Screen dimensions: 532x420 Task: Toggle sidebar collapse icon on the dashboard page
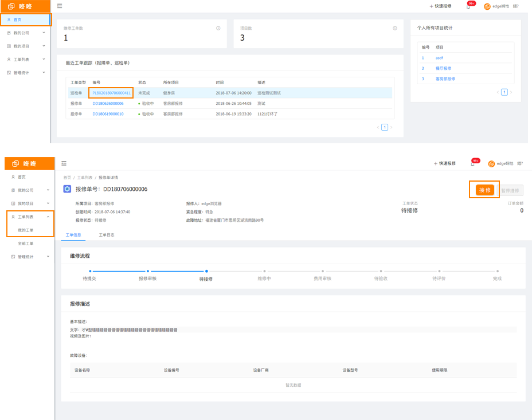[x=60, y=6]
